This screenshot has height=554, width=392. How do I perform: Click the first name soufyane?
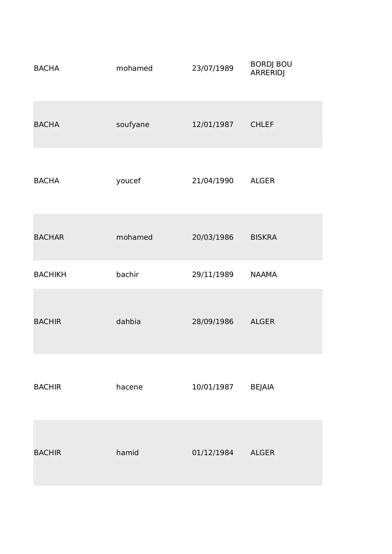click(x=133, y=125)
